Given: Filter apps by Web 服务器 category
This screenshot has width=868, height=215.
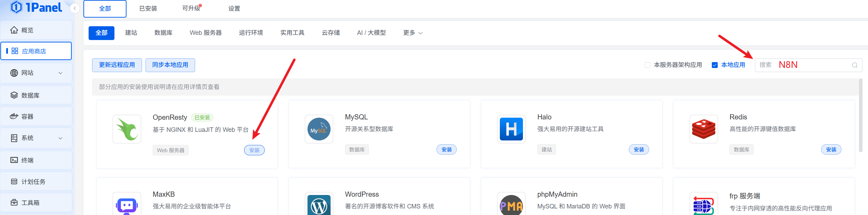Looking at the screenshot, I should tap(205, 33).
